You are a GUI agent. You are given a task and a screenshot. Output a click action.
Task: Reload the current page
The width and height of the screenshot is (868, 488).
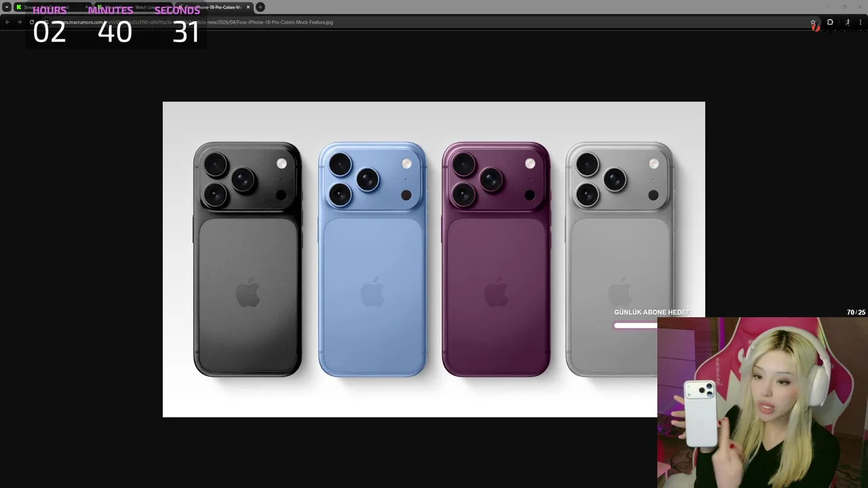tap(31, 22)
